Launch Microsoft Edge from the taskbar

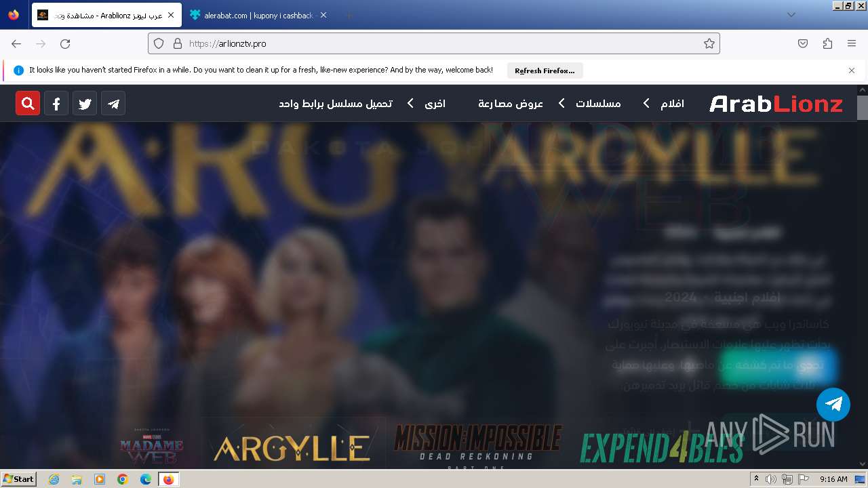[x=146, y=479]
